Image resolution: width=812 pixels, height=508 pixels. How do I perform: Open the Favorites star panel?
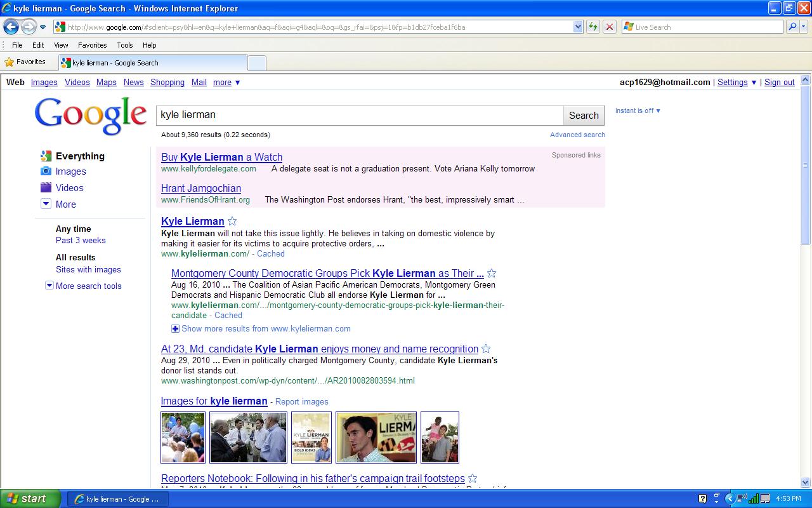[25, 62]
